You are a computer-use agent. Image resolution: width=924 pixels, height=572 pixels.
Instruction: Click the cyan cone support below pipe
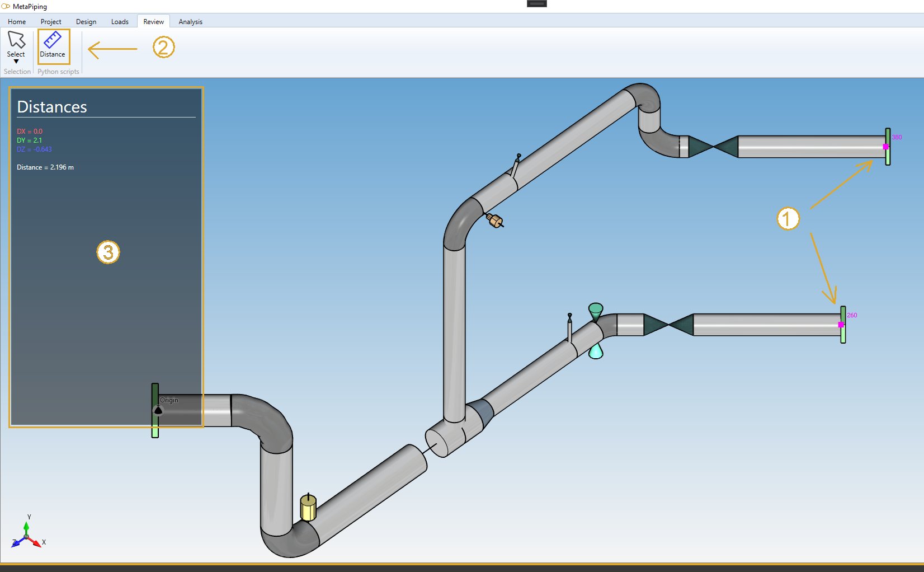596,351
